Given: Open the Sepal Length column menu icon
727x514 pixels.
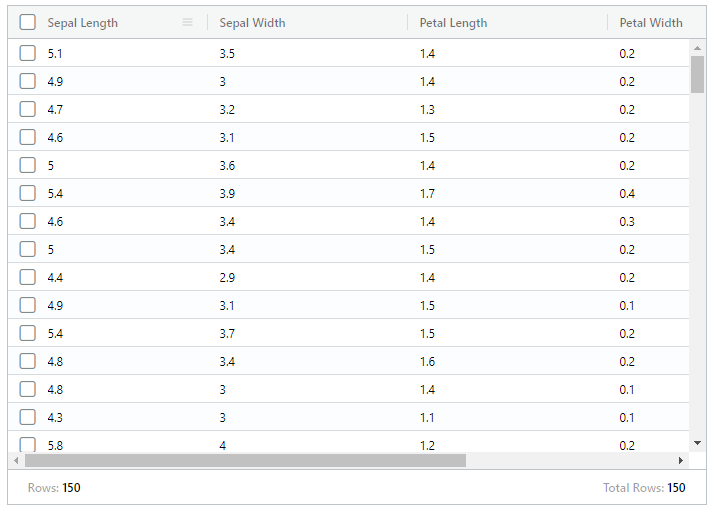Looking at the screenshot, I should tap(187, 22).
